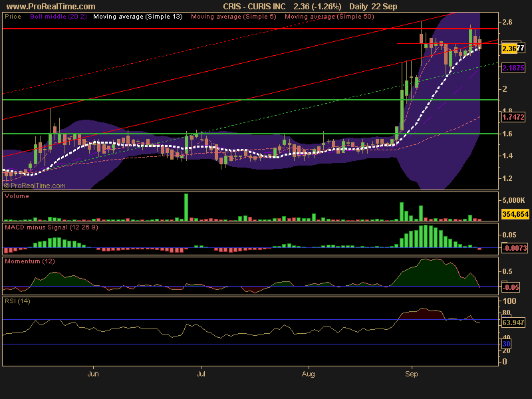The image size is (532, 399).
Task: Select the Boll middle (20 2) legend
Action: pos(59,16)
